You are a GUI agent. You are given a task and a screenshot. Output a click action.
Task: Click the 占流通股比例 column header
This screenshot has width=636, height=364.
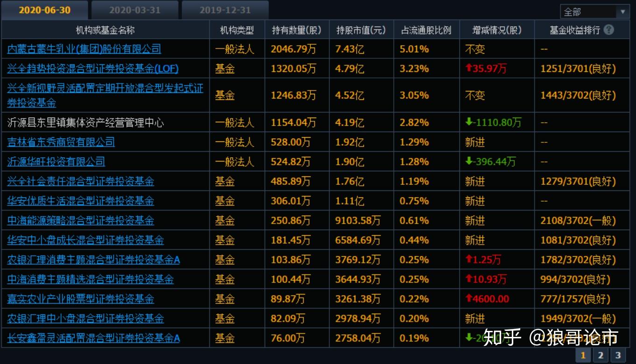[x=426, y=30]
